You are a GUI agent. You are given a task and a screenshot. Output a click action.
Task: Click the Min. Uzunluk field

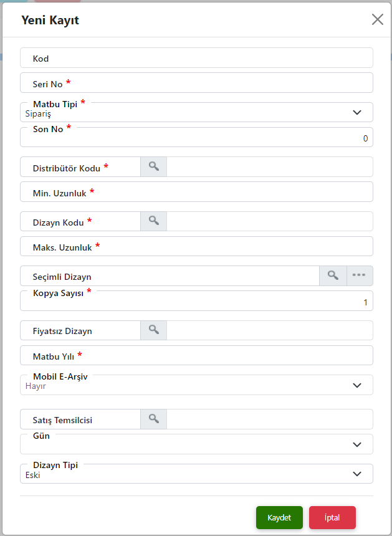(196, 192)
